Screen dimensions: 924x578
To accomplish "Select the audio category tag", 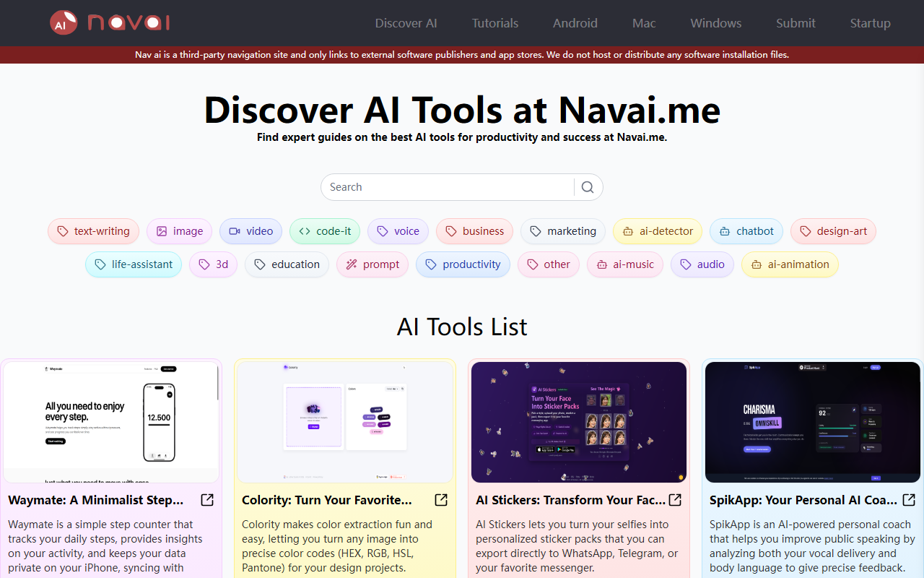I will pos(702,264).
